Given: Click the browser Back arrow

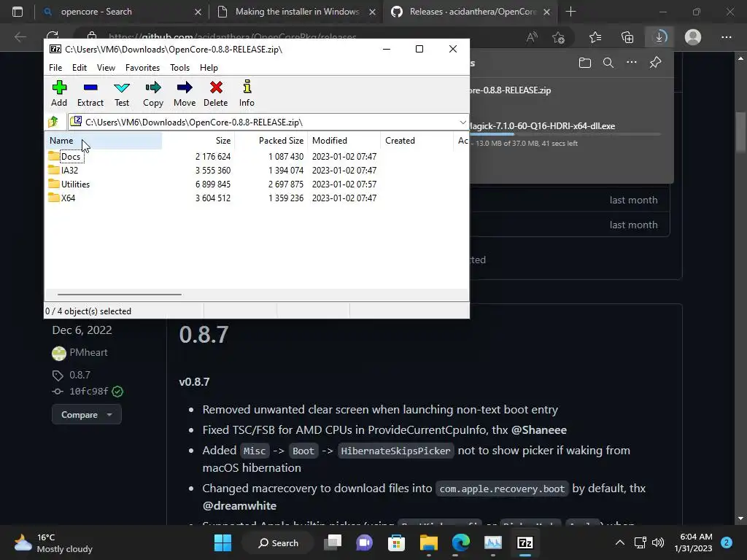Looking at the screenshot, I should [x=20, y=36].
